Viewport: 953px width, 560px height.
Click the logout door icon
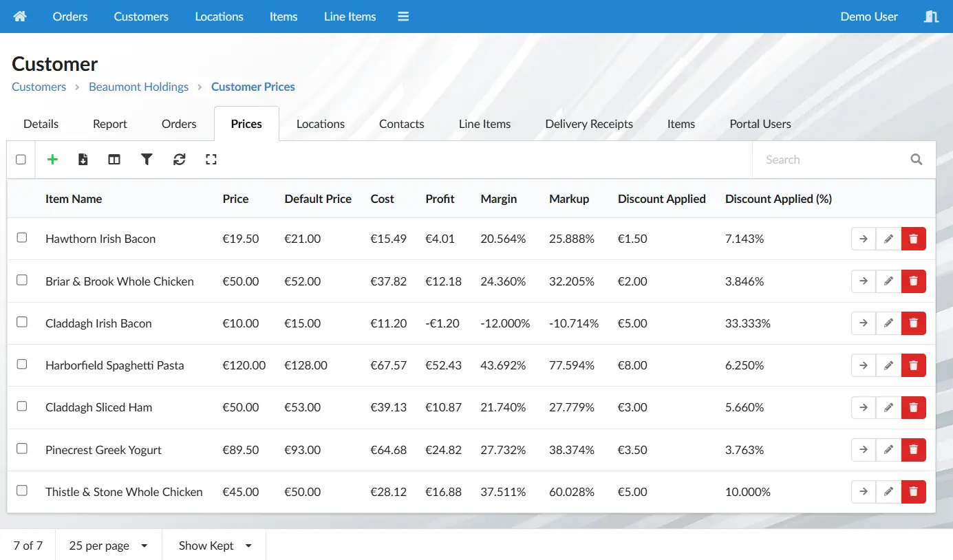[932, 17]
